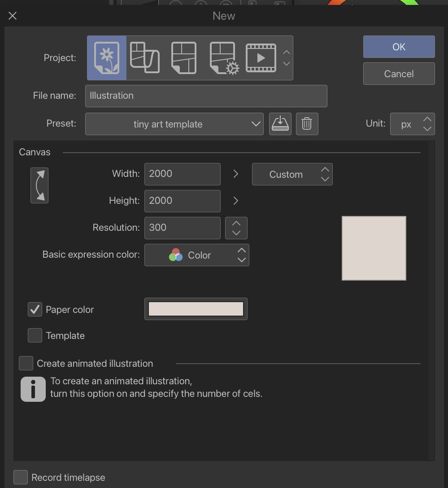This screenshot has height=488, width=448.
Task: Delete the preset with trash icon
Action: pos(307,124)
